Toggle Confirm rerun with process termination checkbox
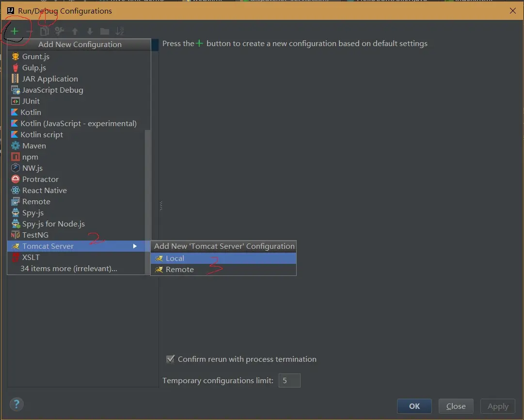Screen dimensions: 524x420 170,359
